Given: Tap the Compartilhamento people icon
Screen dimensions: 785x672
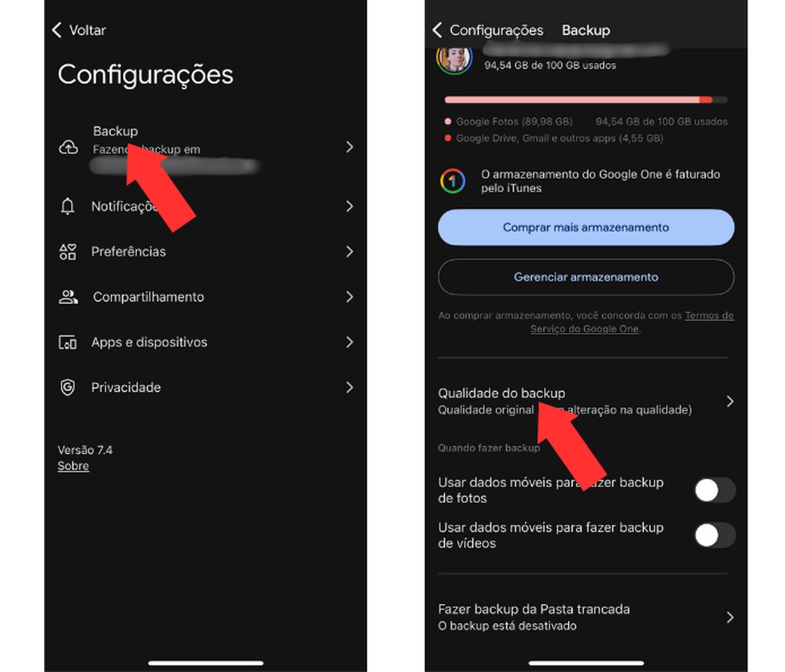Looking at the screenshot, I should pyautogui.click(x=68, y=297).
